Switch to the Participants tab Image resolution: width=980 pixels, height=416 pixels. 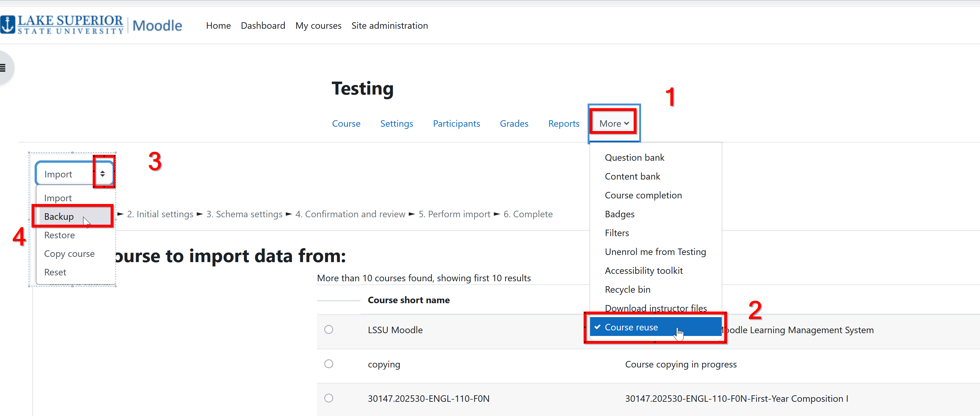456,124
